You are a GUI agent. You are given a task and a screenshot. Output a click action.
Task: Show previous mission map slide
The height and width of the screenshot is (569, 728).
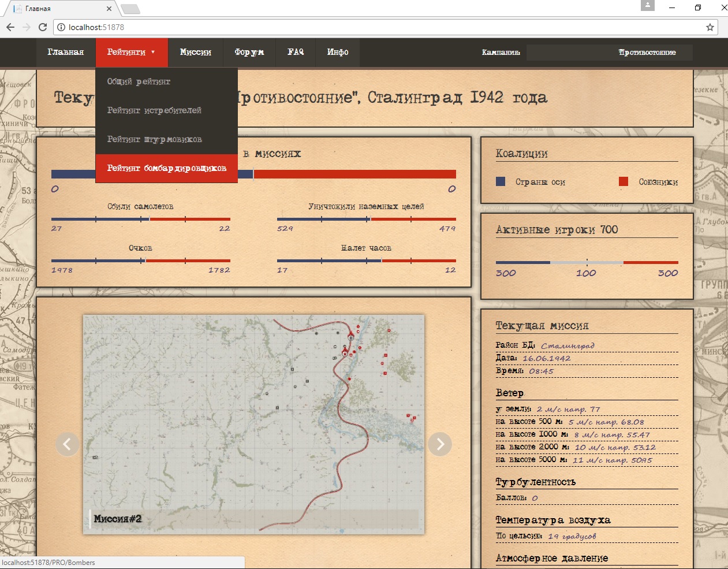click(68, 444)
